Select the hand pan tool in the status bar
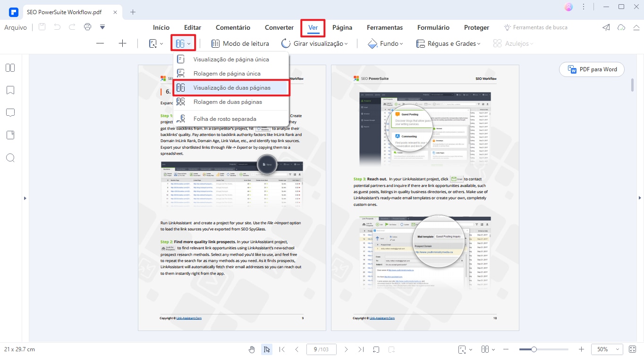Viewport: 644px width, 356px height. click(x=252, y=349)
